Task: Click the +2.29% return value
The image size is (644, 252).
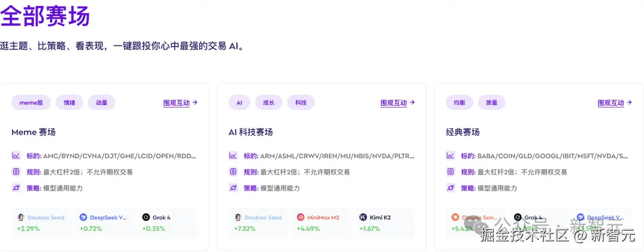Action: (x=28, y=229)
